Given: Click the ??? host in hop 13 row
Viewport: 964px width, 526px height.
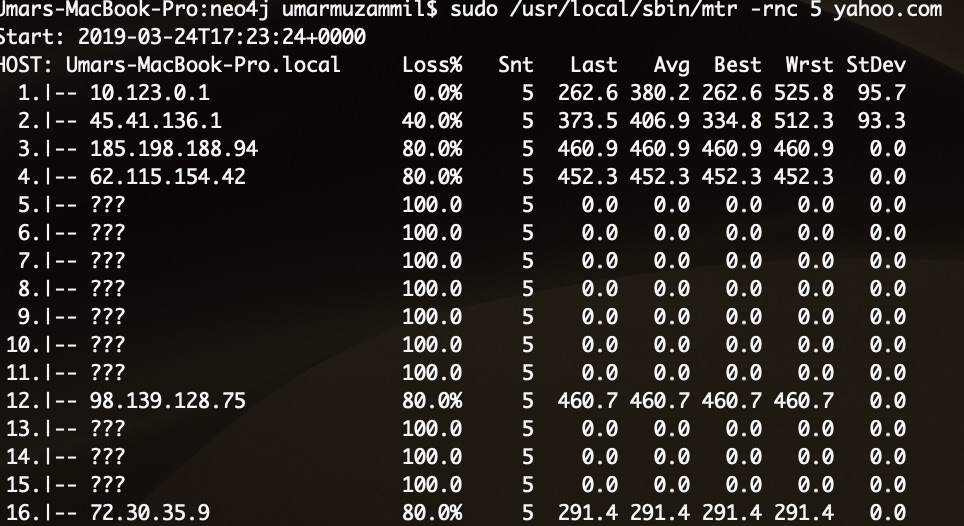Looking at the screenshot, I should tap(108, 428).
